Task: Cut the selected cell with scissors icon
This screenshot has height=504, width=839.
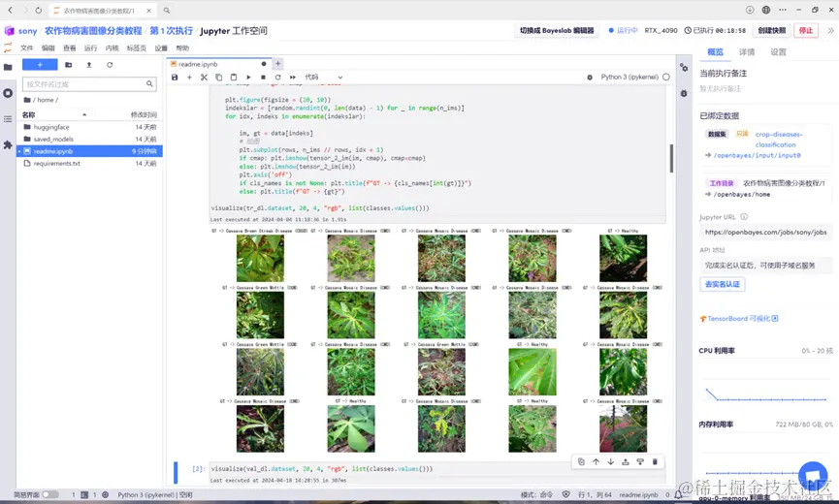Action: pos(204,77)
